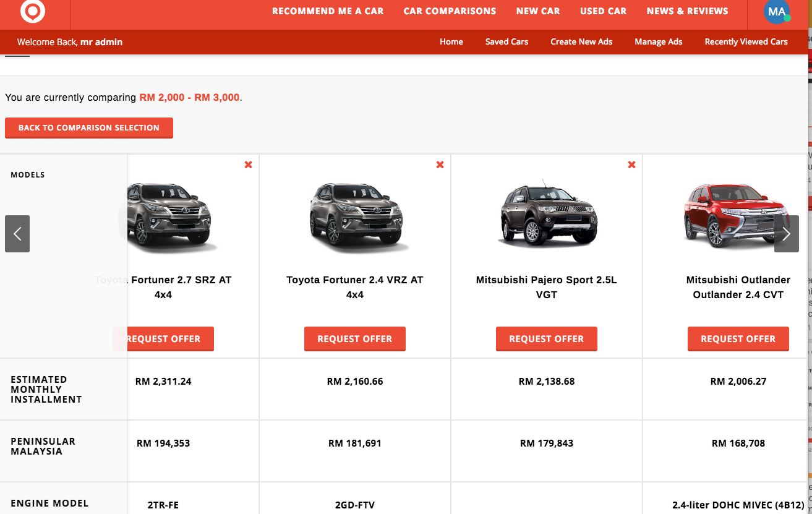Request offer for Toyota Fortuner 2.4 VRZ
The image size is (812, 514).
[355, 339]
